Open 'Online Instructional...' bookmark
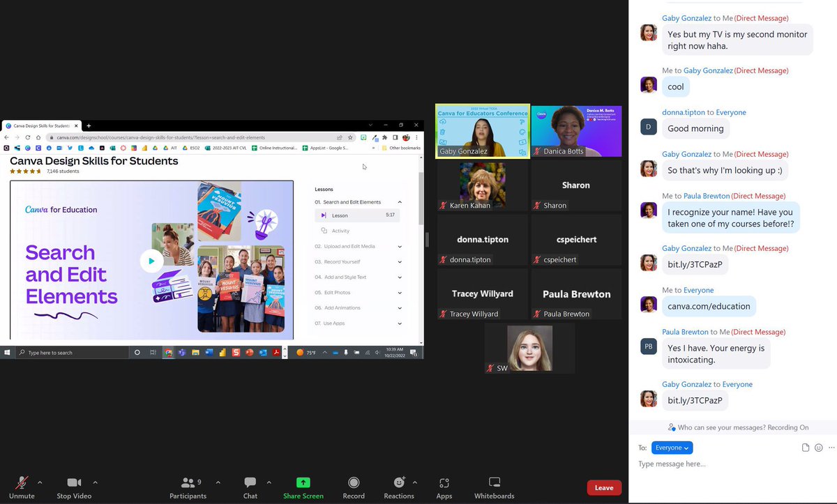Screen dimensions: 837x504 point(275,148)
